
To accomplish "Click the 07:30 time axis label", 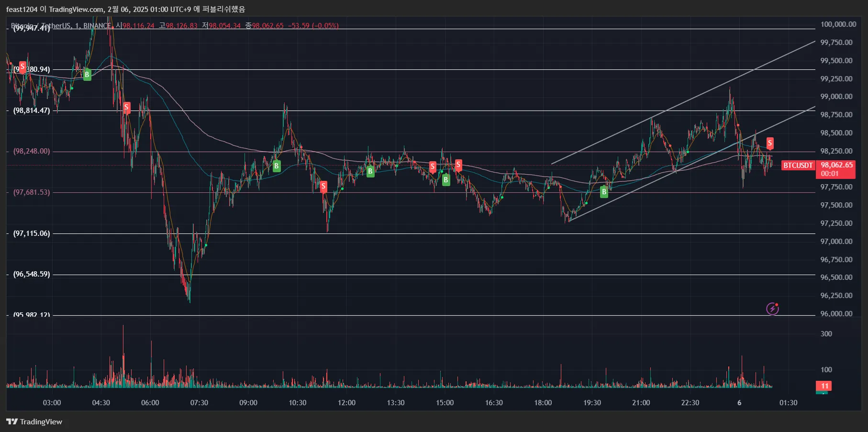I will point(199,402).
